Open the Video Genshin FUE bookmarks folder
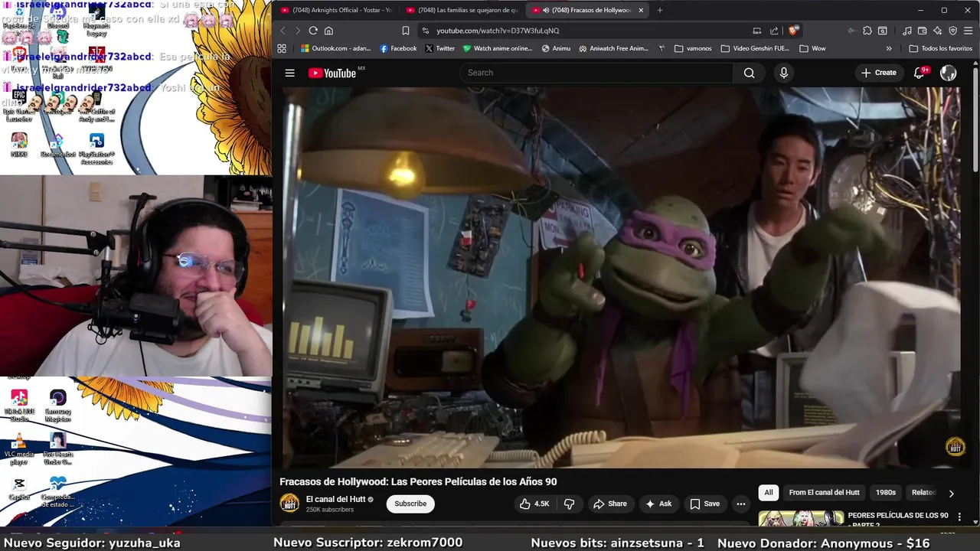Screen dimensions: 980x551 pyautogui.click(x=755, y=48)
